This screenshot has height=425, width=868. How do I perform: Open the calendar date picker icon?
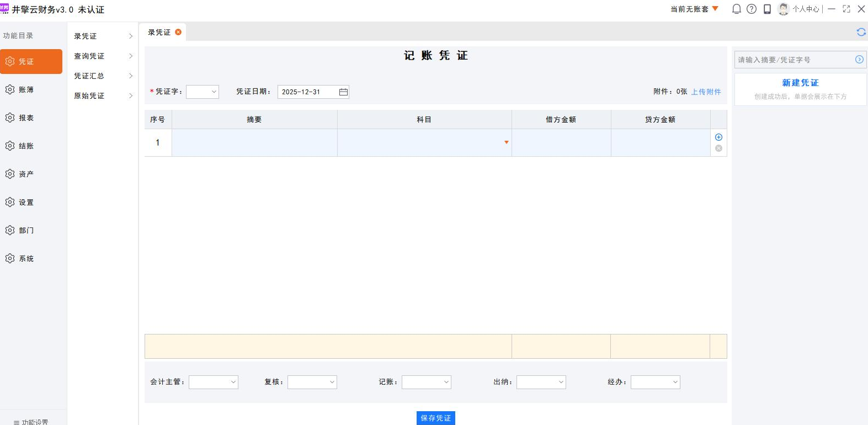point(343,92)
